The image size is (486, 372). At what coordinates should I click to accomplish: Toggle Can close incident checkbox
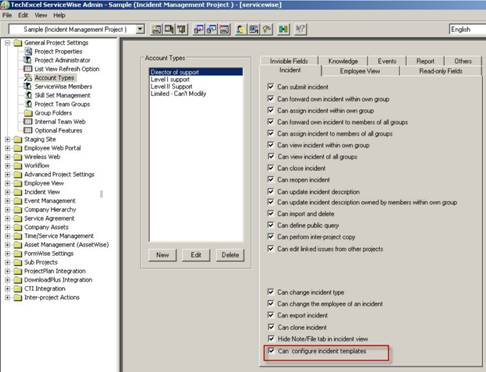tap(271, 168)
